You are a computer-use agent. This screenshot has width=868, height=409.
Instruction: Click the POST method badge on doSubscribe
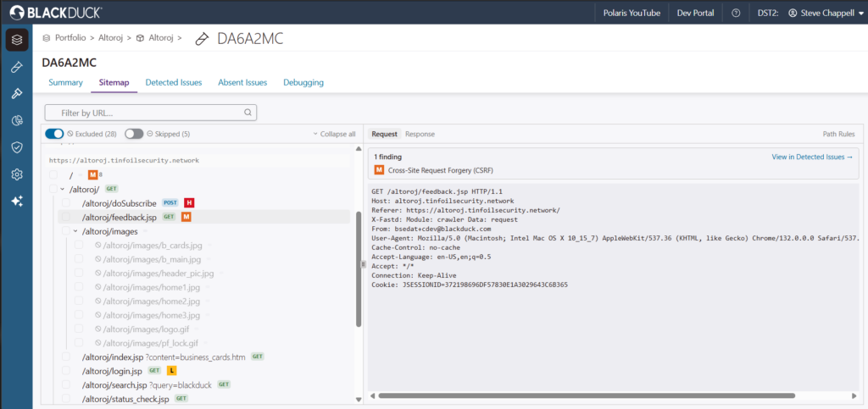pyautogui.click(x=170, y=203)
